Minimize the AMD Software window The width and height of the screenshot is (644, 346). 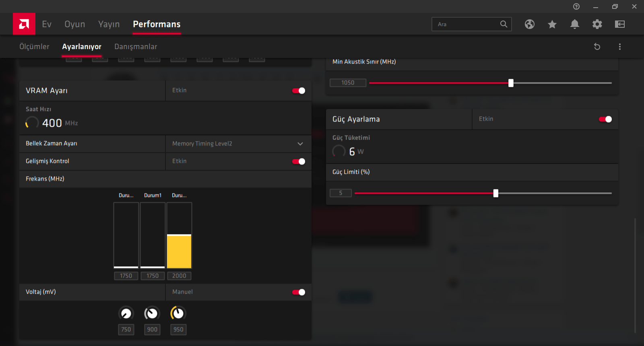click(596, 6)
